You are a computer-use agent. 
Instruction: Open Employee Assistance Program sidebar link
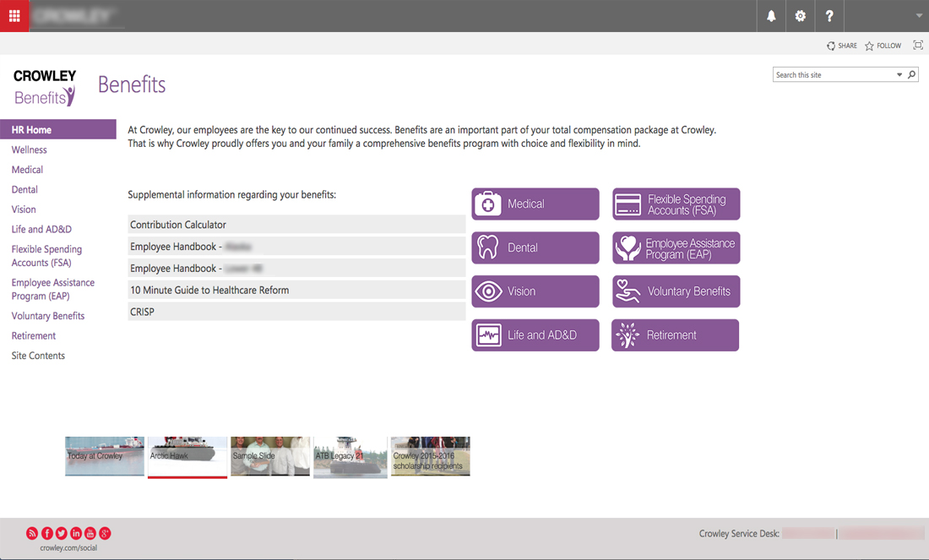click(52, 289)
